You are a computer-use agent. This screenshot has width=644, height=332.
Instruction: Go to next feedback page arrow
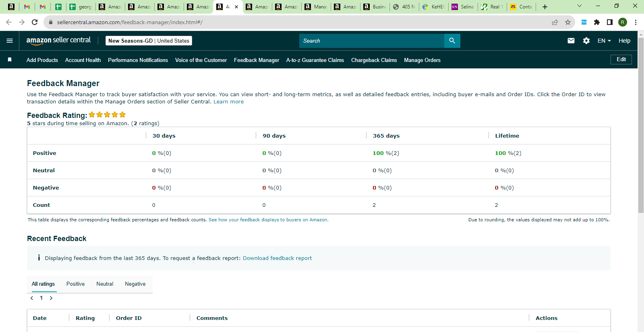pos(51,298)
